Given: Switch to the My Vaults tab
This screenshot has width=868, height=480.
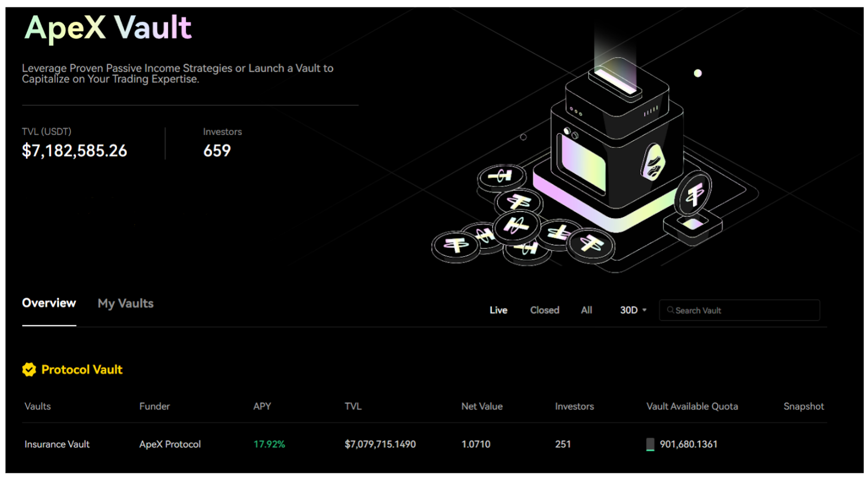Looking at the screenshot, I should pos(125,304).
